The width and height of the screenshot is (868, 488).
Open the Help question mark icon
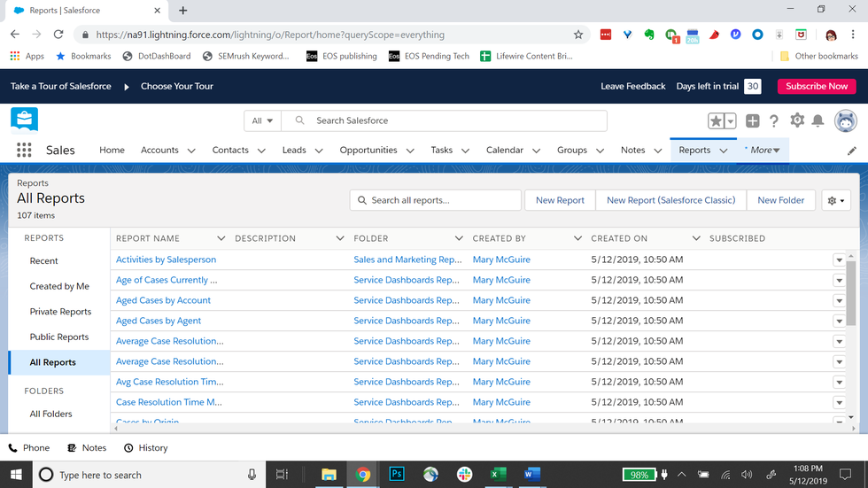(x=774, y=121)
